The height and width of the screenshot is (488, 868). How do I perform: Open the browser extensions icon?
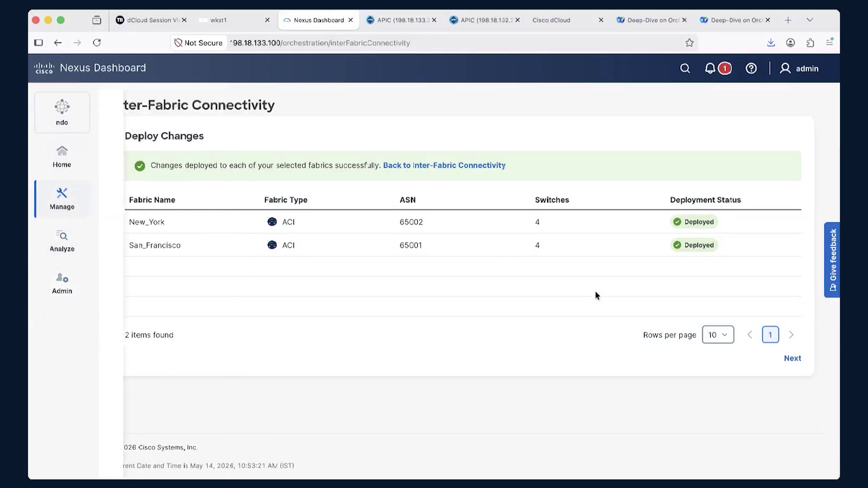pyautogui.click(x=810, y=42)
